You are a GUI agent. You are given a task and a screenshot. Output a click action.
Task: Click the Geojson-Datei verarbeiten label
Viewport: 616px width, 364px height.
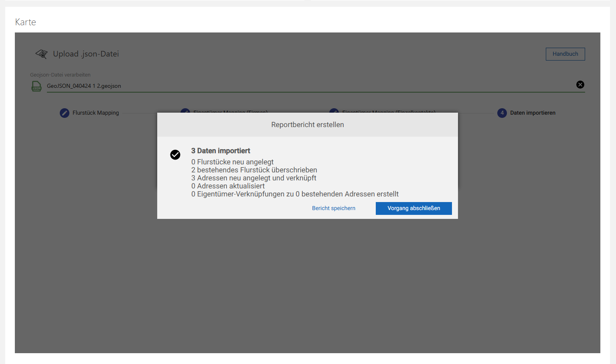60,75
